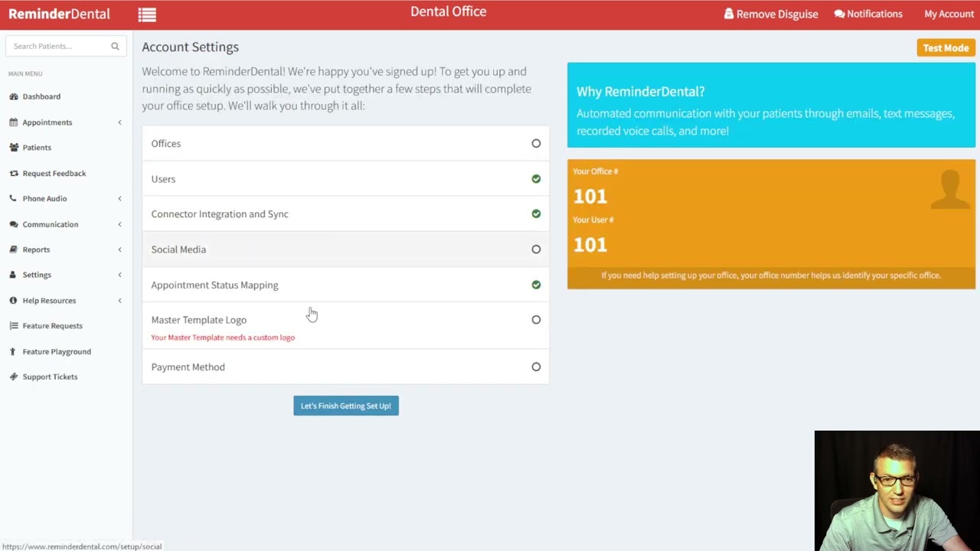Open Connector Integration and Sync step

345,214
